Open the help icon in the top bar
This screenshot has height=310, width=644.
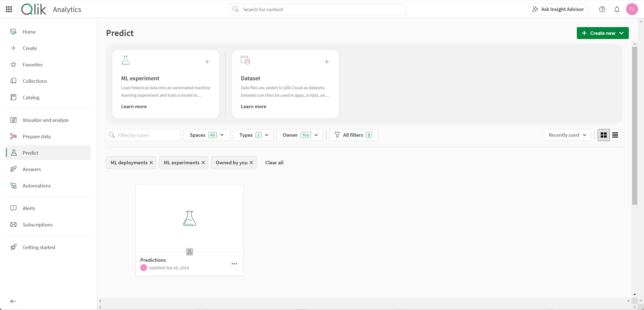[602, 9]
